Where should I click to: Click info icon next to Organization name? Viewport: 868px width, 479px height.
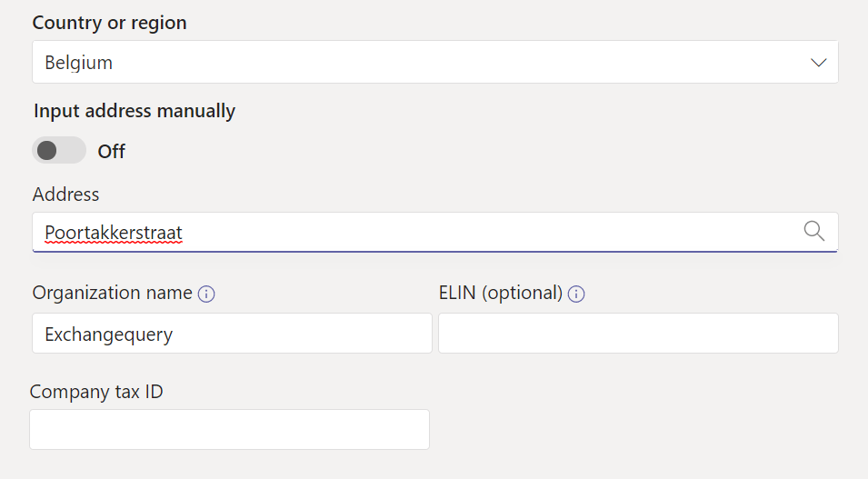206,294
